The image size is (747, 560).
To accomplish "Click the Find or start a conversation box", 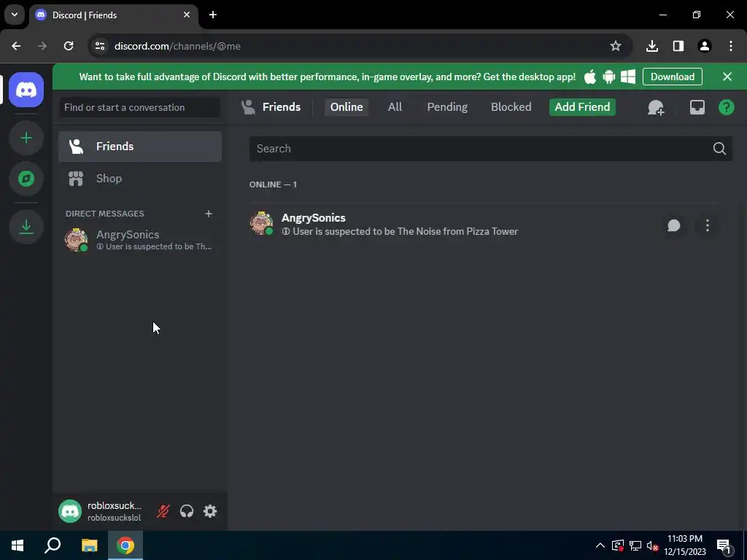I will pos(140,107).
